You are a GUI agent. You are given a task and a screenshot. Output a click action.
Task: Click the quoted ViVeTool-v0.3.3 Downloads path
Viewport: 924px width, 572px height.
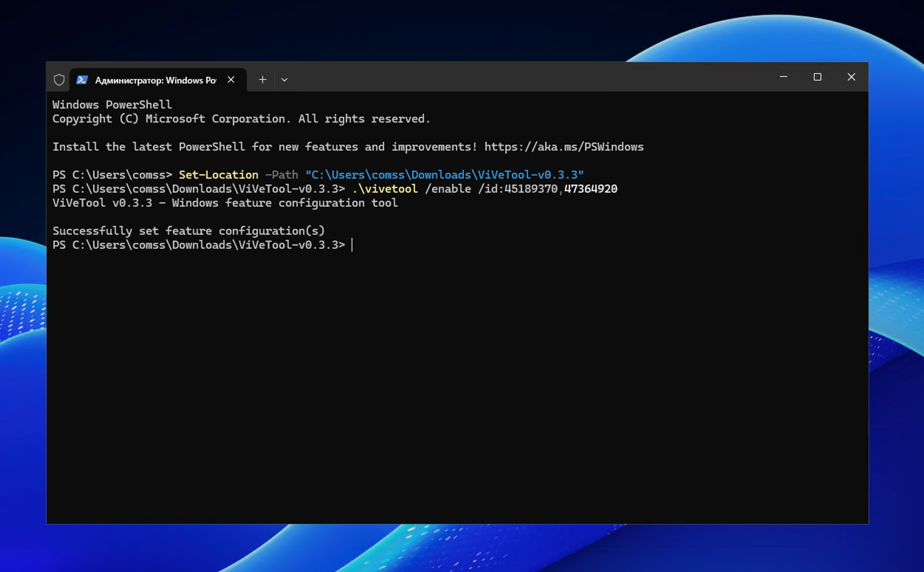click(445, 175)
